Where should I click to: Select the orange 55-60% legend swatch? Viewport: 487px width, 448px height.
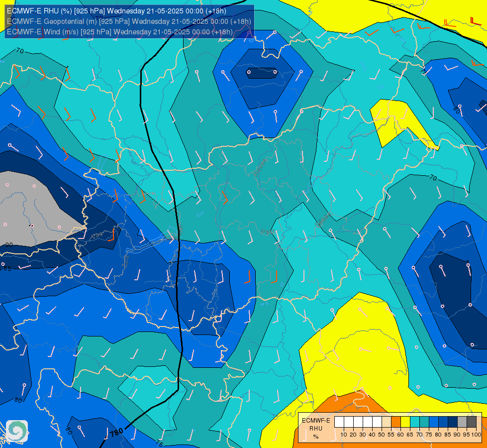tap(395, 422)
